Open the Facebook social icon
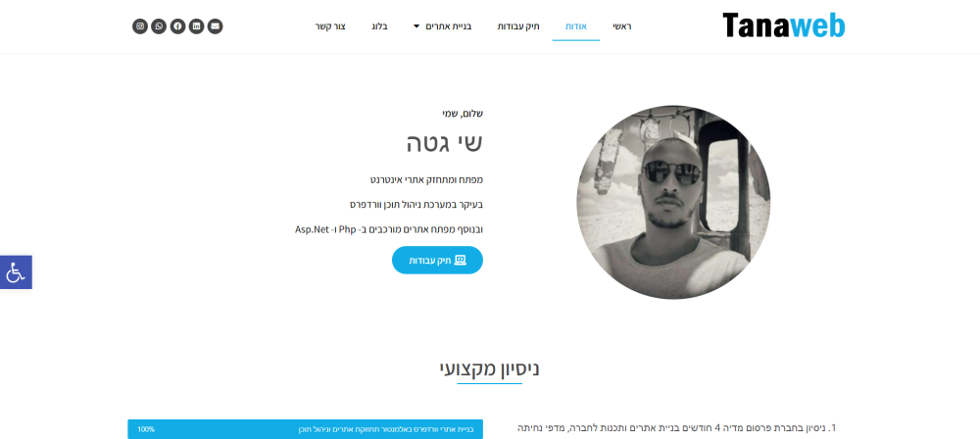 [x=177, y=26]
